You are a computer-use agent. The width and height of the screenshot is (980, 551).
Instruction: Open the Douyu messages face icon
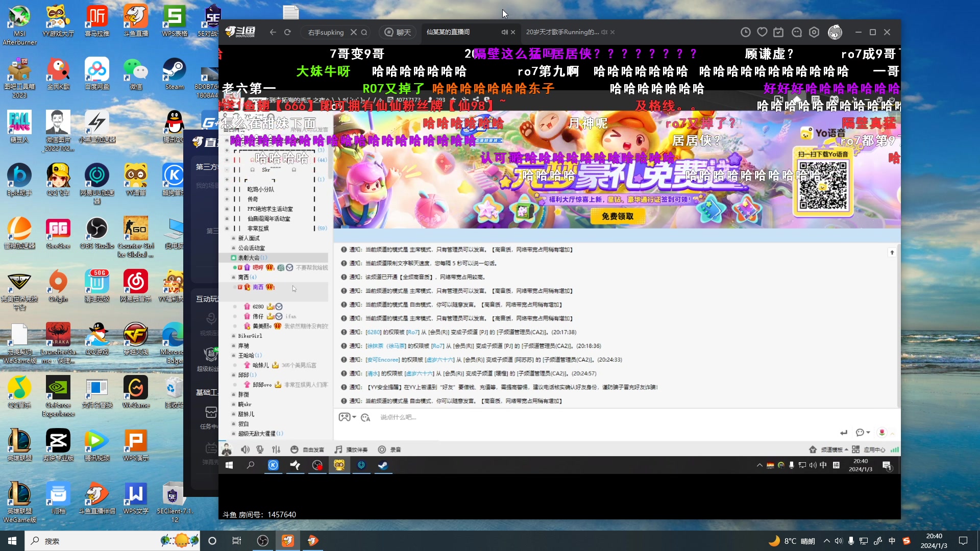click(x=797, y=32)
